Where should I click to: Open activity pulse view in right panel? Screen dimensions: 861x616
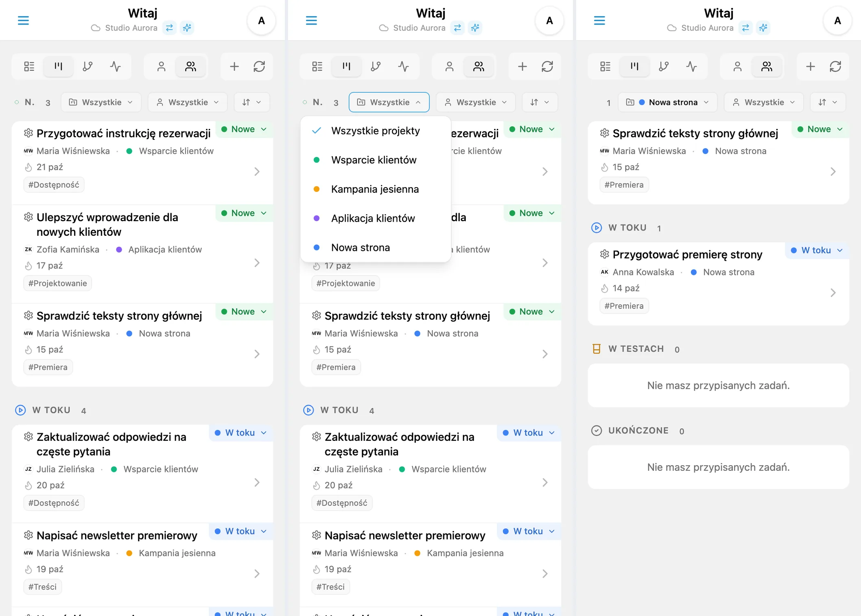tap(691, 66)
